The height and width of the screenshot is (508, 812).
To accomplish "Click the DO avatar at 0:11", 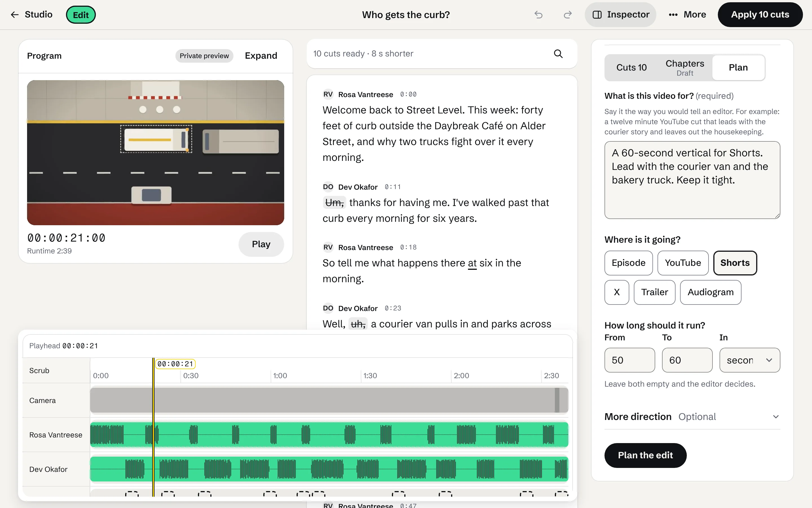I will click(x=328, y=187).
